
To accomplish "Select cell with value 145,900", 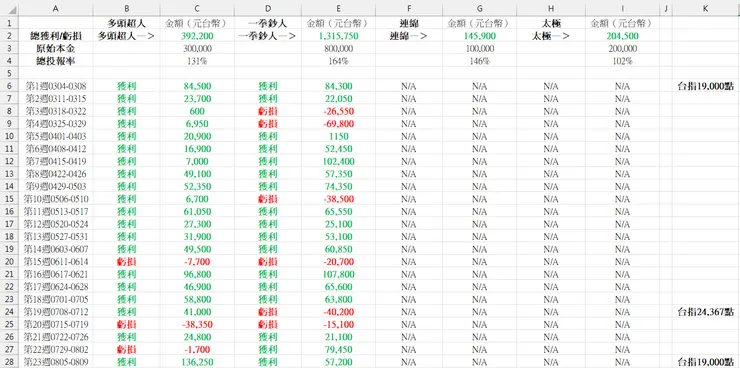I will [x=479, y=36].
